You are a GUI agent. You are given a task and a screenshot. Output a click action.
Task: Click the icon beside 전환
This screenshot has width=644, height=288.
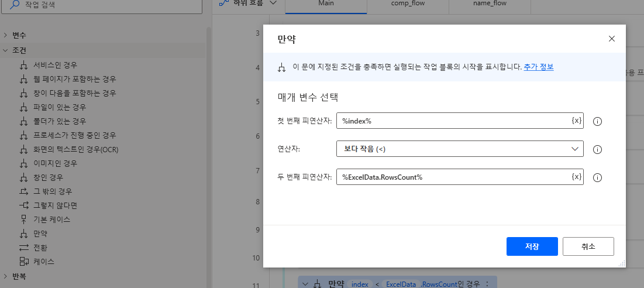(23, 248)
